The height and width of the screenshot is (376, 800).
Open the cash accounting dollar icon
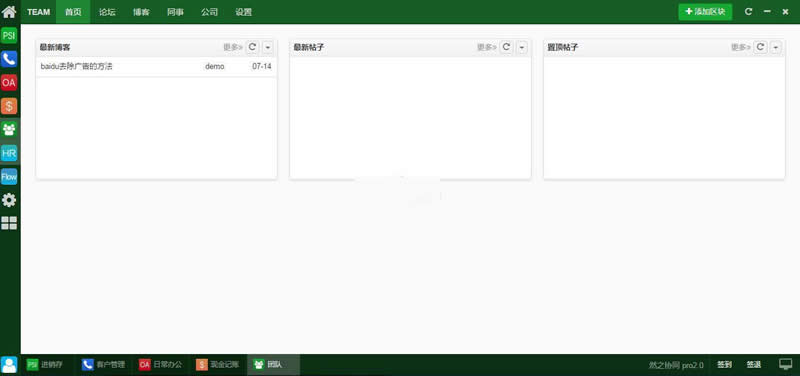9,106
